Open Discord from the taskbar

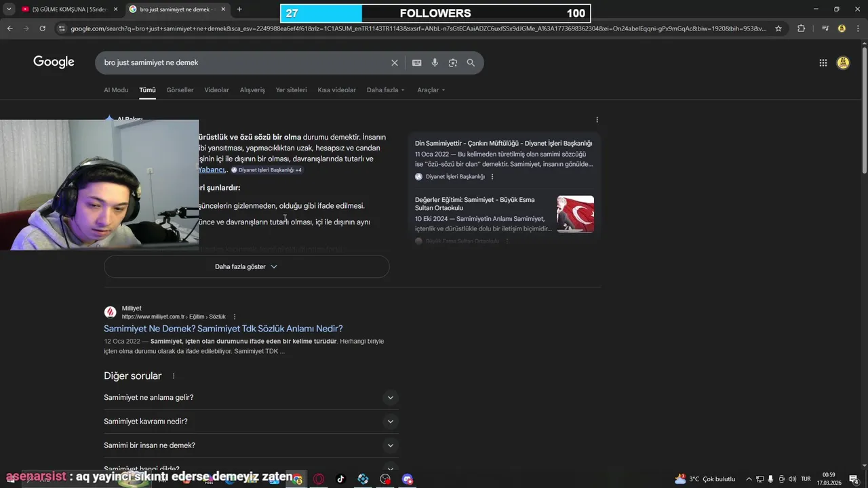click(x=408, y=479)
